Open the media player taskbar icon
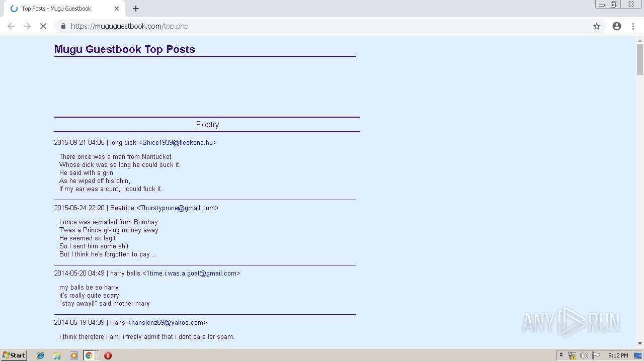This screenshot has width=644, height=362. pyautogui.click(x=74, y=355)
